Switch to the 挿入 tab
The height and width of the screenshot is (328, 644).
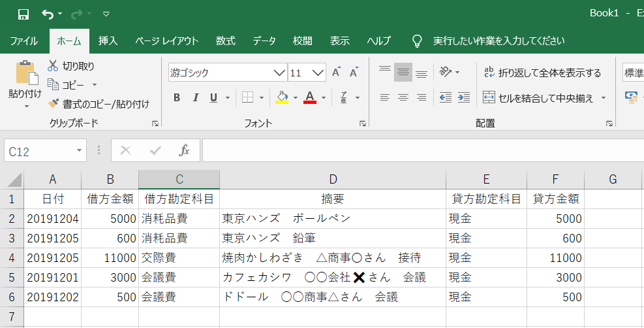pyautogui.click(x=108, y=41)
